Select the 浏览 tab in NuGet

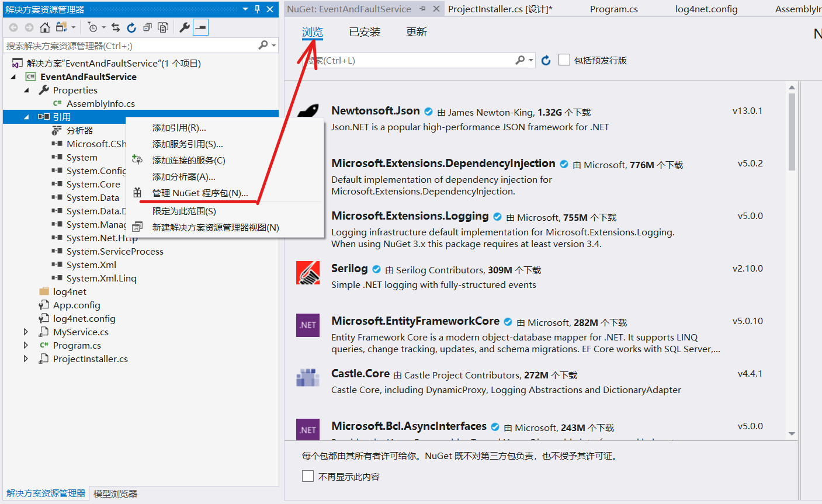coord(313,32)
